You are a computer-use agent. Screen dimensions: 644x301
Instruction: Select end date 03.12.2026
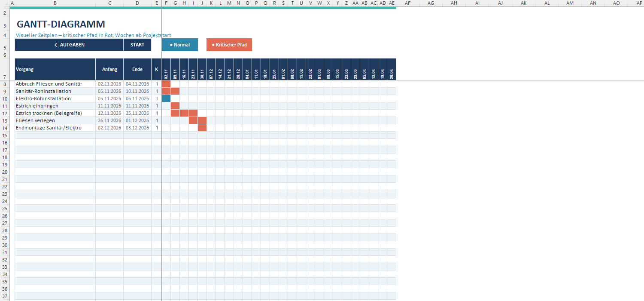click(x=137, y=128)
